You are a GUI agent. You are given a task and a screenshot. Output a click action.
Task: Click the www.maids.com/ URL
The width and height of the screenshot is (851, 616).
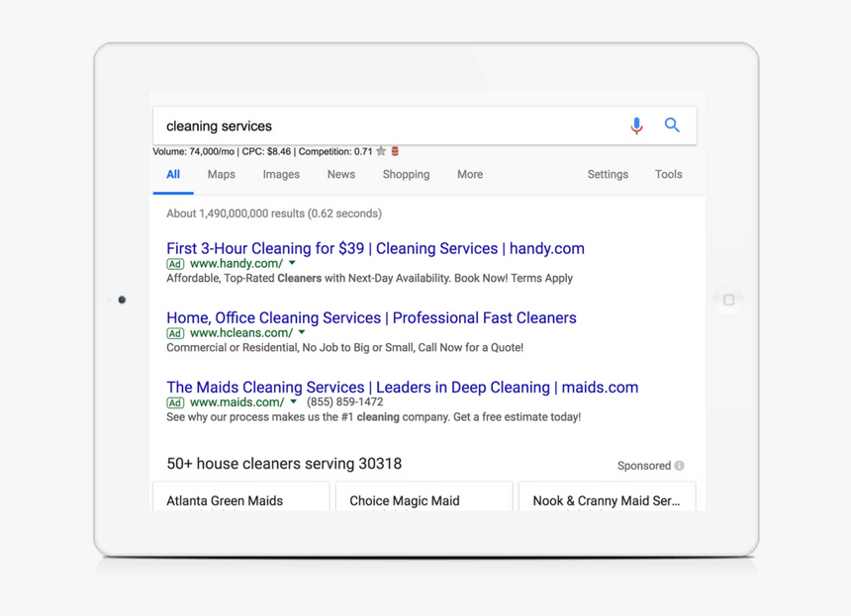pyautogui.click(x=237, y=402)
